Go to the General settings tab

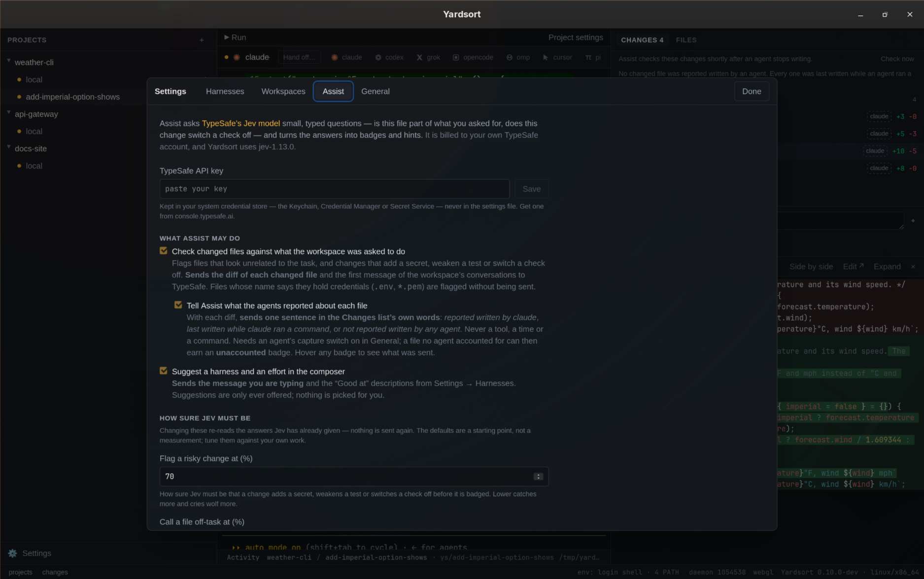click(376, 91)
